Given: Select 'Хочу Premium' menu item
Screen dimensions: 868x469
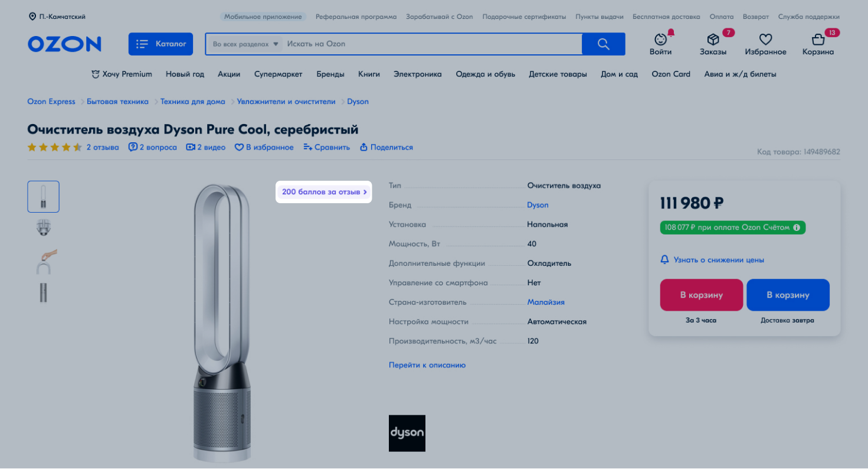Looking at the screenshot, I should click(x=122, y=74).
